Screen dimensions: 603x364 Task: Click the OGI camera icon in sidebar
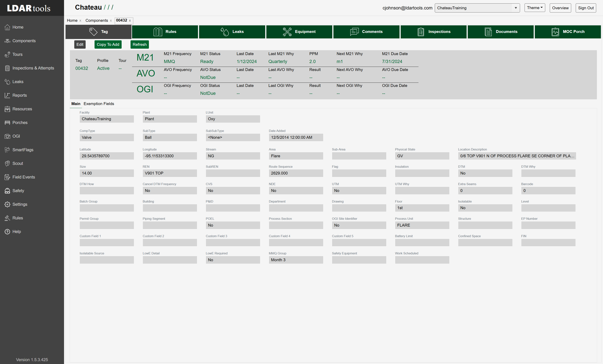[7, 136]
